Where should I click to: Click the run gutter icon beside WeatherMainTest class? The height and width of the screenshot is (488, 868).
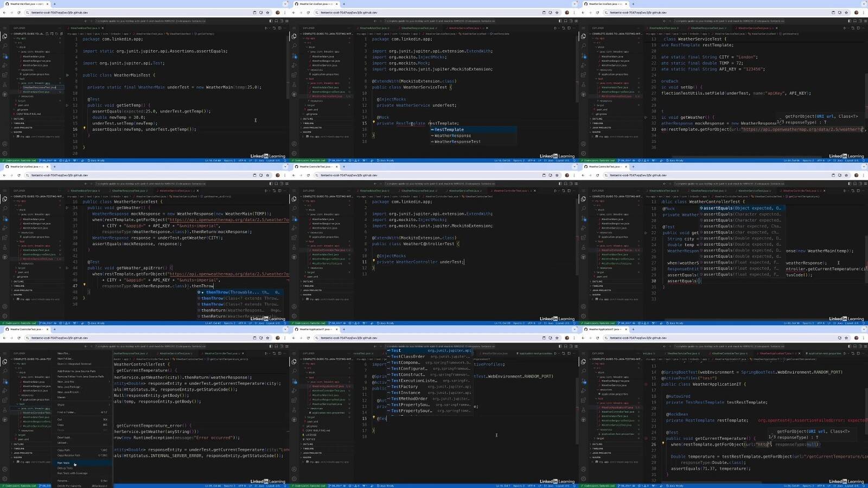pyautogui.click(x=67, y=75)
